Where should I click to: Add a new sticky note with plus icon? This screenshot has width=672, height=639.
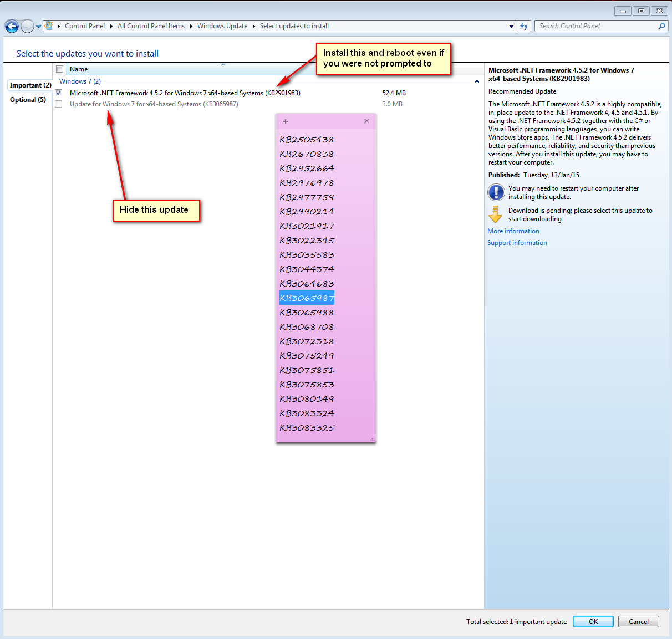pyautogui.click(x=286, y=121)
